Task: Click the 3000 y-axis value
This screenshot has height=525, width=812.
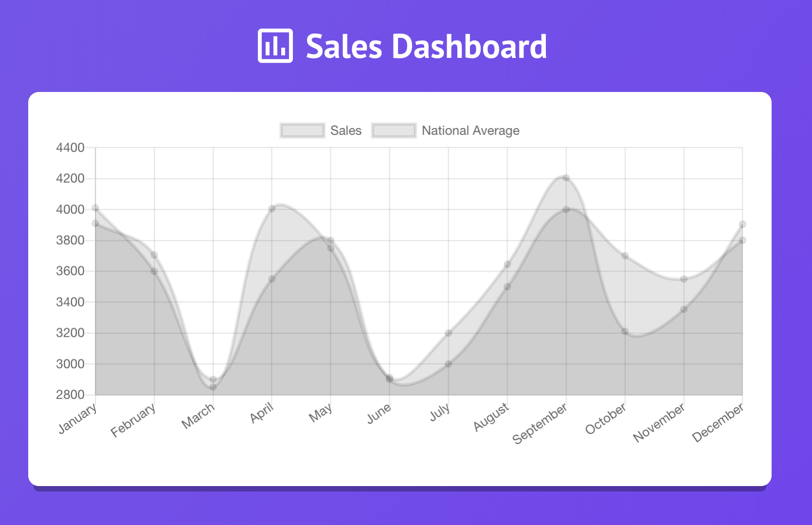Action: point(71,364)
